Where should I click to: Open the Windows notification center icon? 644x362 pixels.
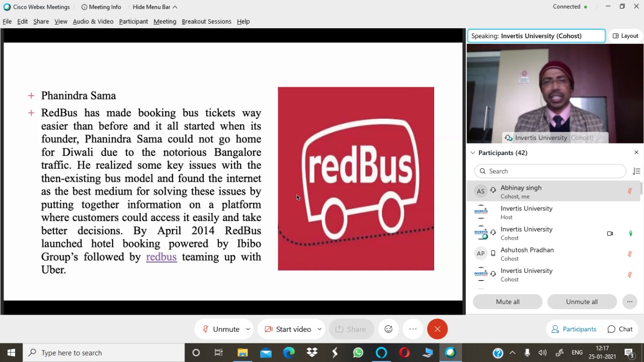point(629,352)
